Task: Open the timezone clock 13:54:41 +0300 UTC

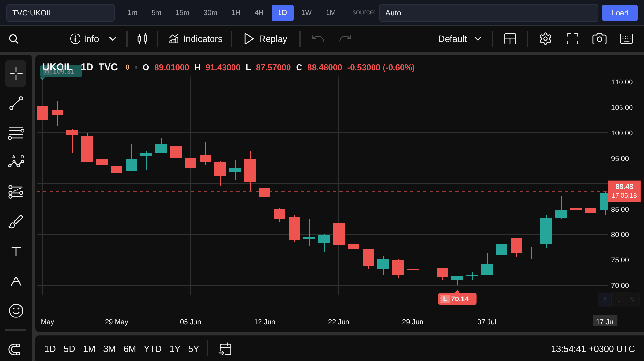Action: click(592, 349)
